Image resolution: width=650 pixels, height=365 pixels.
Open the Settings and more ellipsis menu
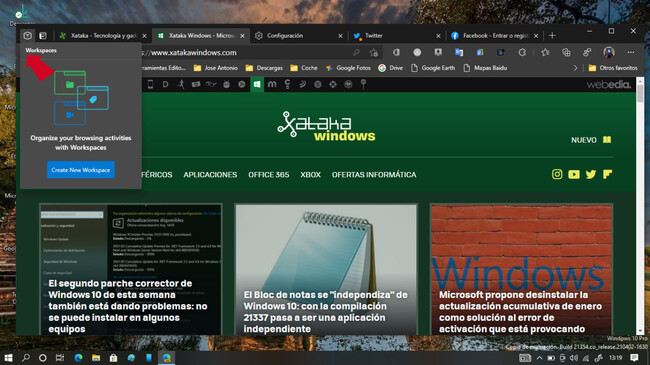point(631,52)
